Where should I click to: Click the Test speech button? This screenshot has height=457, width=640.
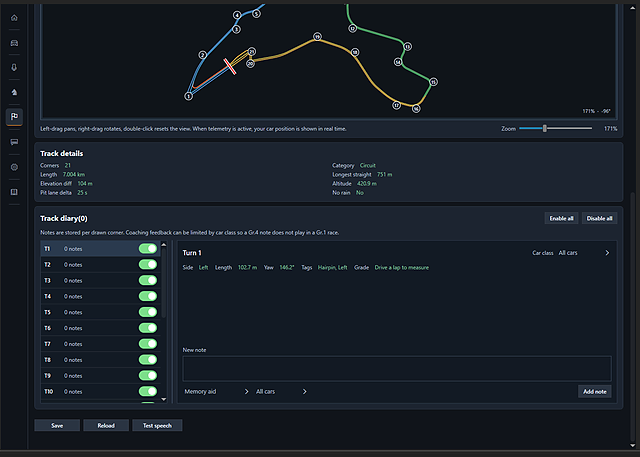coord(157,425)
